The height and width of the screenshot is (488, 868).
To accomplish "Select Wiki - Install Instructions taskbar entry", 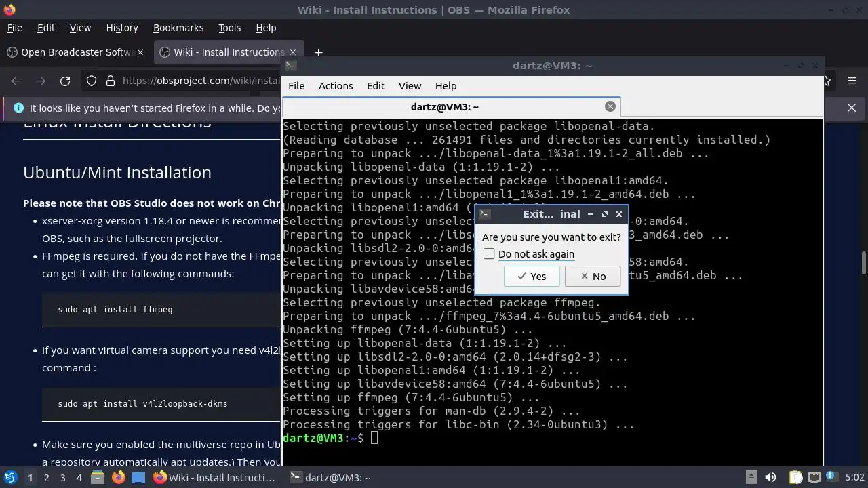I will [x=216, y=478].
